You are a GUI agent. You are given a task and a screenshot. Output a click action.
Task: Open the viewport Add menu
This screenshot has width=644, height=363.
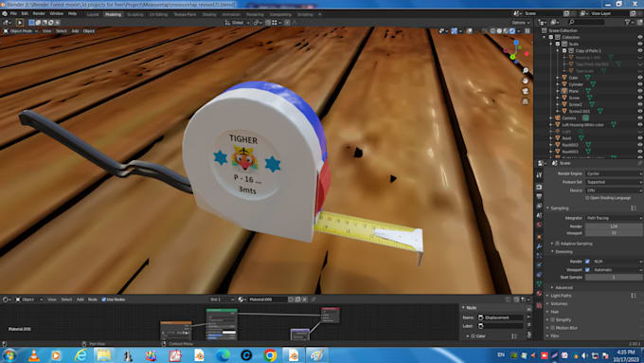(x=75, y=31)
